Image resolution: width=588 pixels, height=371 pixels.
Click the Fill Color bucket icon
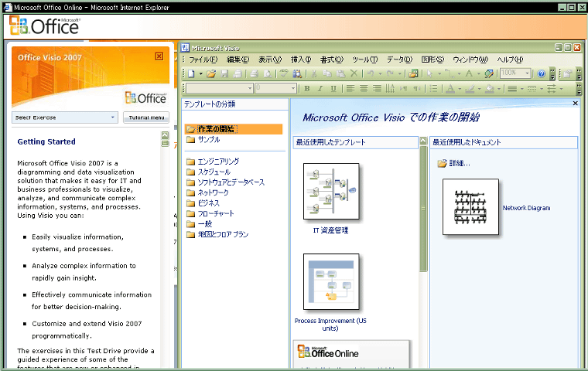(x=490, y=88)
